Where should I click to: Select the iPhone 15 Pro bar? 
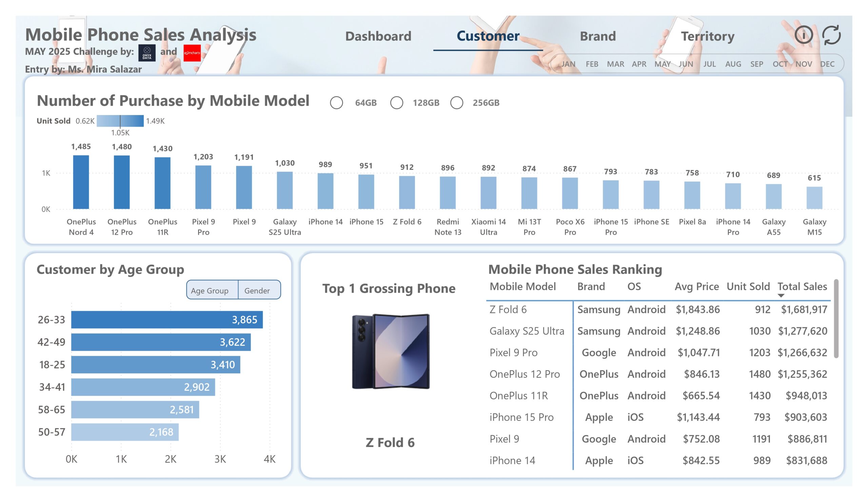(611, 195)
